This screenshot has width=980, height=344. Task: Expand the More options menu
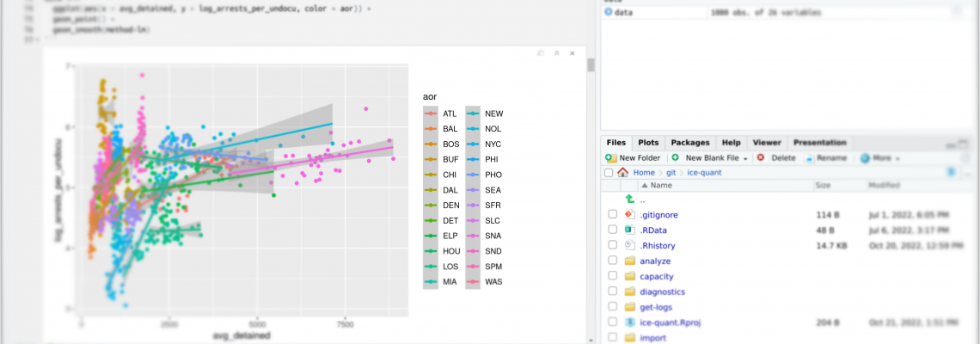880,158
